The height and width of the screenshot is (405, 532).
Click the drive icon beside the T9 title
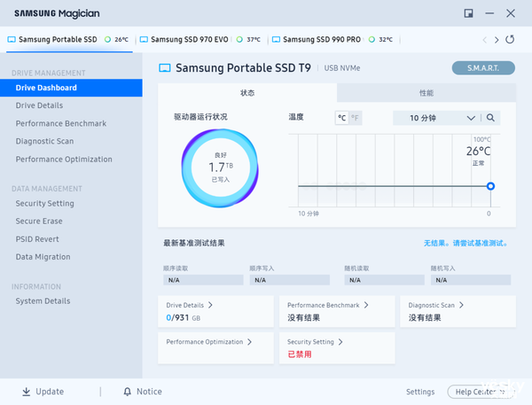tap(164, 68)
